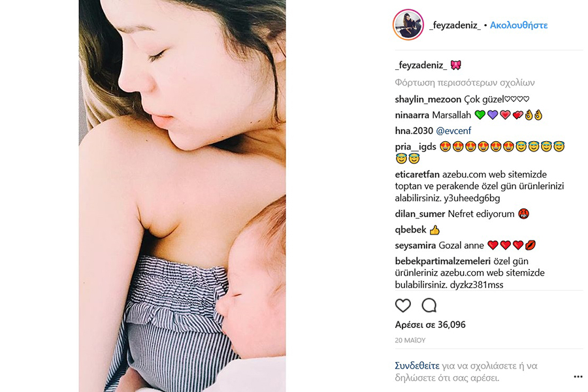Visit pria__igds commenter profile
The height and width of the screenshot is (392, 588).
point(416,146)
